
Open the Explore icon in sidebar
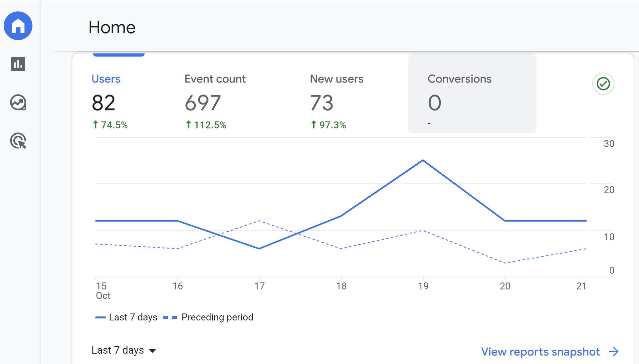coord(18,102)
